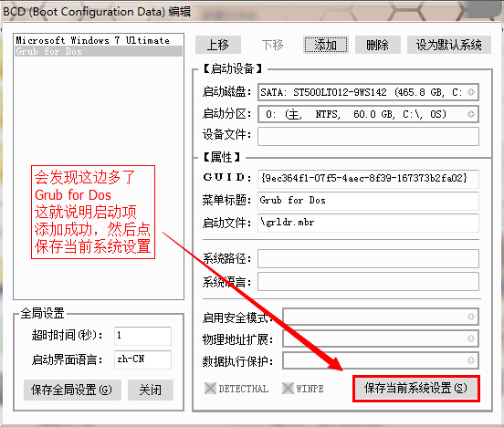This screenshot has height=427, width=504.
Task: Click 保存全局设置 save global settings
Action: [x=72, y=391]
